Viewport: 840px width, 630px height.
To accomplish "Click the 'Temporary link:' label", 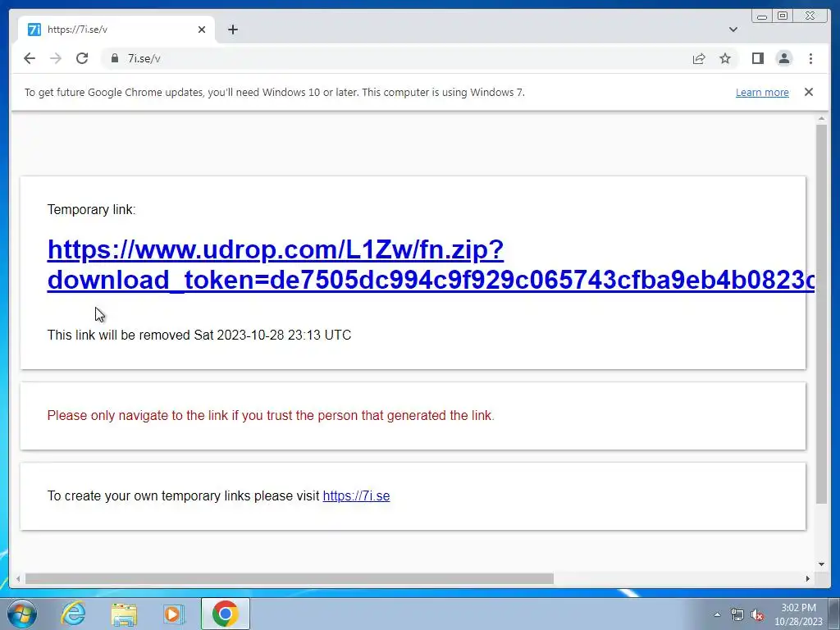I will coord(92,209).
